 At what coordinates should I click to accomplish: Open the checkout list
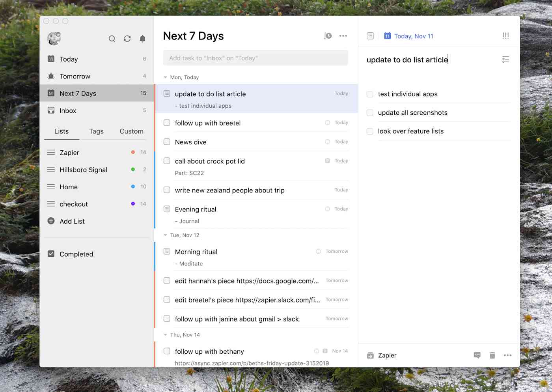pyautogui.click(x=97, y=204)
